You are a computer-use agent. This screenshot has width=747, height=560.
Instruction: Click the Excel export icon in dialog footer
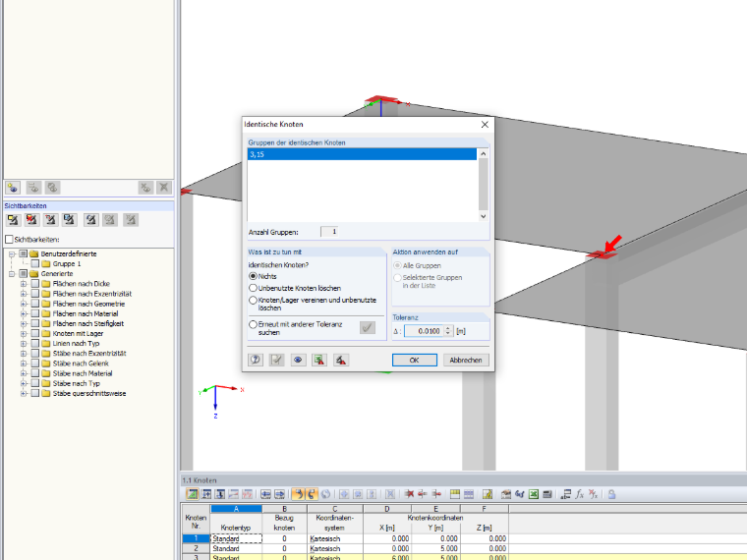[x=319, y=360]
